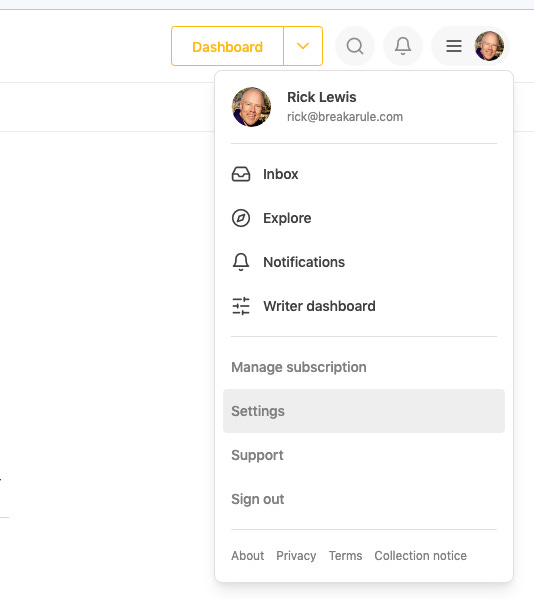
Task: Go to Notifications menu item
Action: (x=364, y=262)
